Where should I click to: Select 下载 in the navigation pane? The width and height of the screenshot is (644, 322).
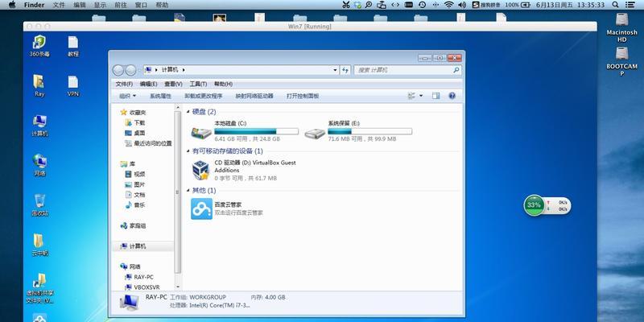[135, 122]
